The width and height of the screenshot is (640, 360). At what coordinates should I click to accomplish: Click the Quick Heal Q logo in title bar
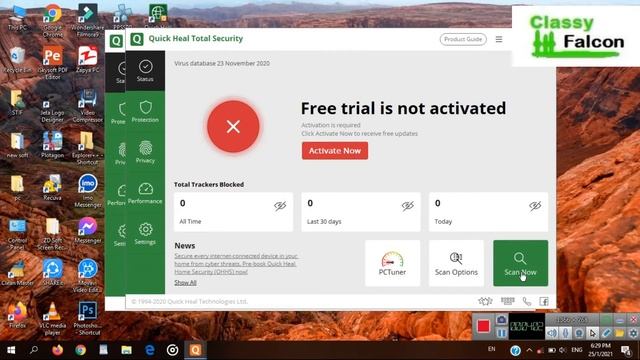tap(137, 39)
